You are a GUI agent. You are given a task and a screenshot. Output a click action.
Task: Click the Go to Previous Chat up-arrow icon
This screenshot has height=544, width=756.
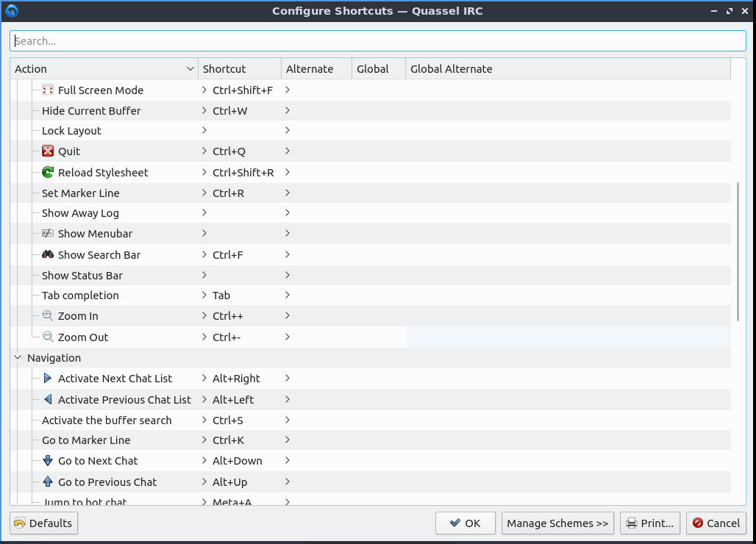tap(48, 482)
